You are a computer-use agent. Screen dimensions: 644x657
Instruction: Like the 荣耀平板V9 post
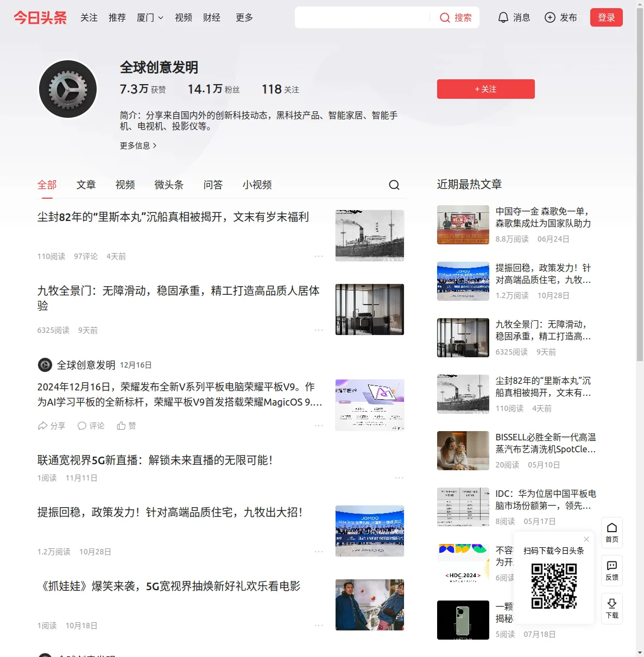point(127,426)
